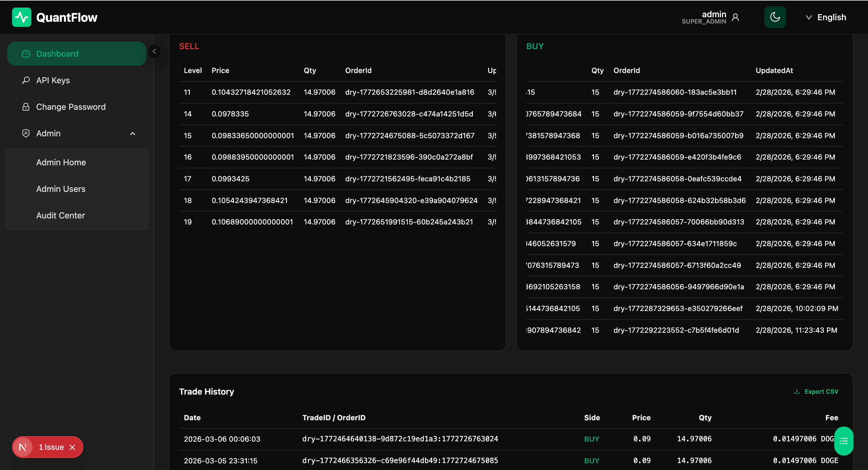The height and width of the screenshot is (470, 868).
Task: Go to Admin Home
Action: click(61, 162)
